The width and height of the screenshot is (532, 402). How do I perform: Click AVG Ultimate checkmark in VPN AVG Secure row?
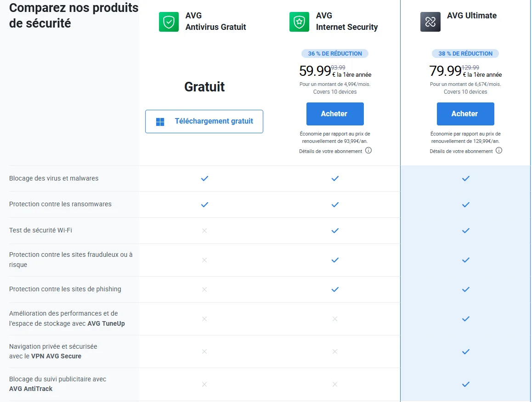[465, 352]
